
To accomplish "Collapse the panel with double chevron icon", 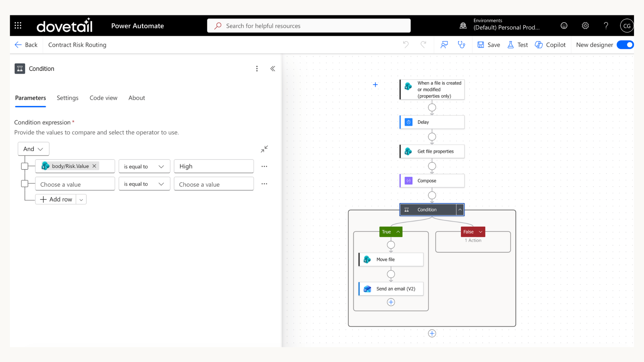I will (x=273, y=69).
